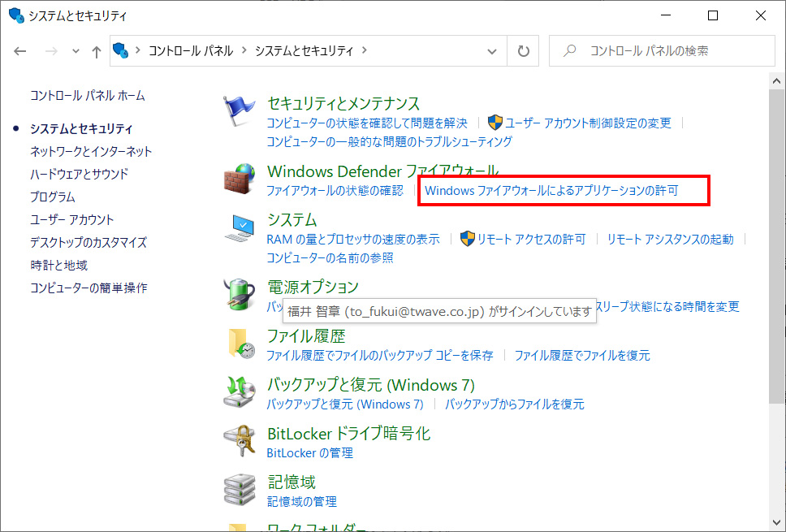Click リモート アクセスの許可 link

[x=531, y=239]
